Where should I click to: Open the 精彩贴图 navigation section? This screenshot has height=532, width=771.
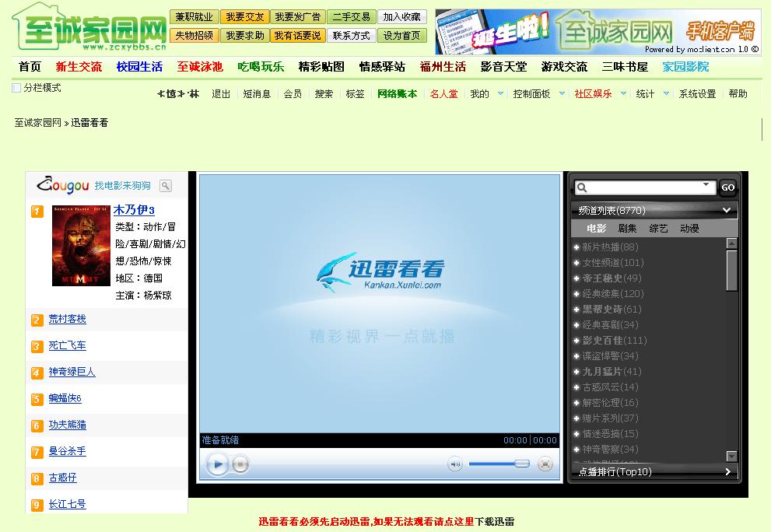[x=321, y=67]
